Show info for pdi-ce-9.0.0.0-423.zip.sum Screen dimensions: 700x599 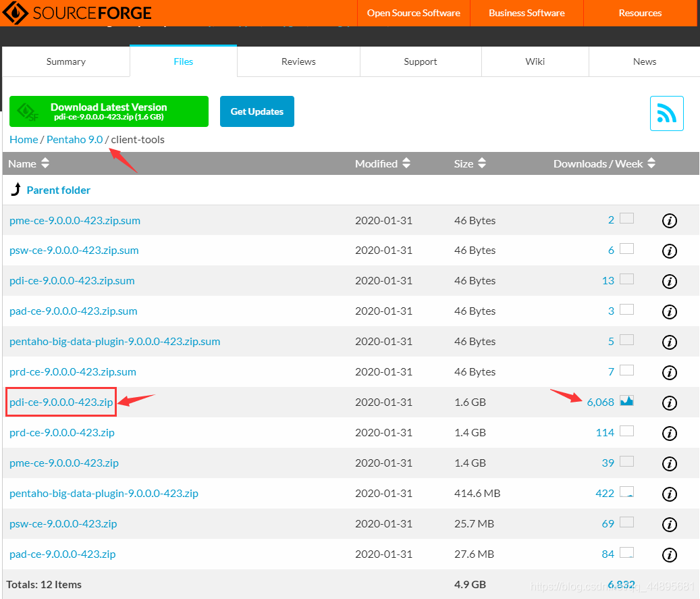click(x=669, y=282)
